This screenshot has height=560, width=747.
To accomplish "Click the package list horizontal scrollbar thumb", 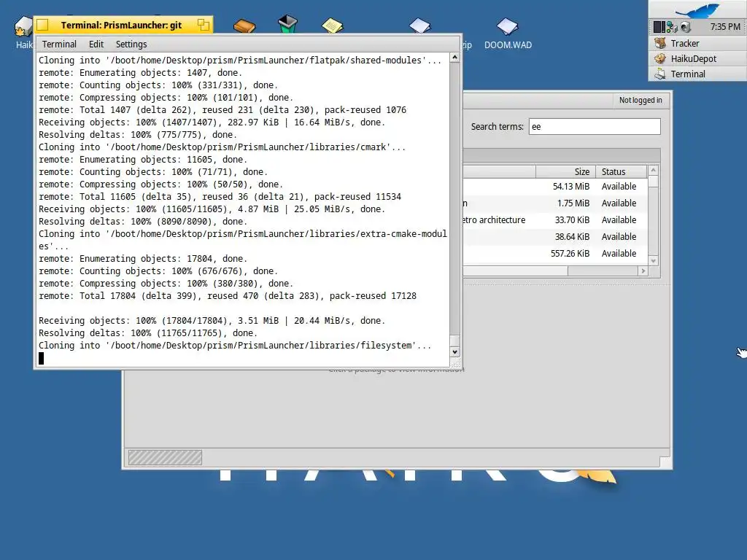I will (515, 271).
